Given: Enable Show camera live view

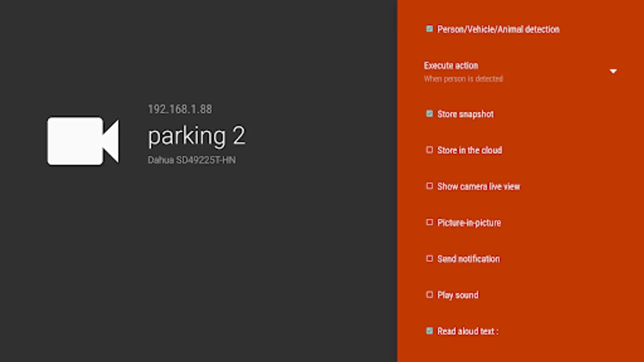Looking at the screenshot, I should tap(429, 186).
